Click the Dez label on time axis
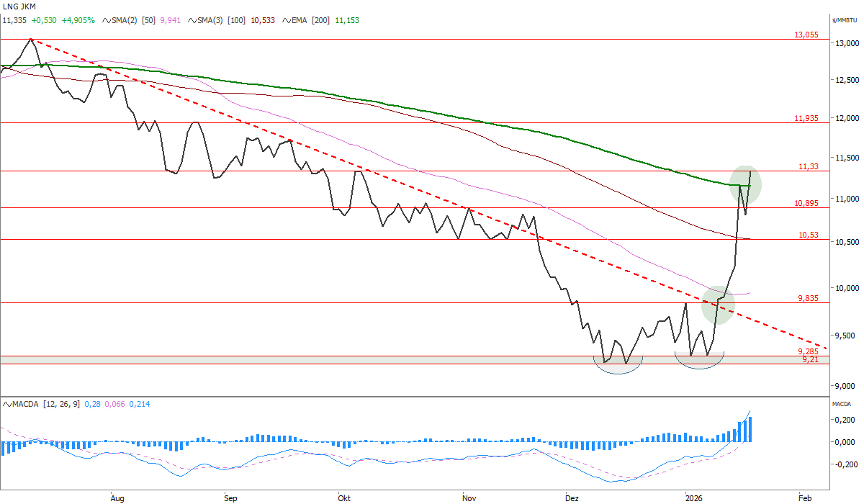Image resolution: width=864 pixels, height=504 pixels. 572,498
